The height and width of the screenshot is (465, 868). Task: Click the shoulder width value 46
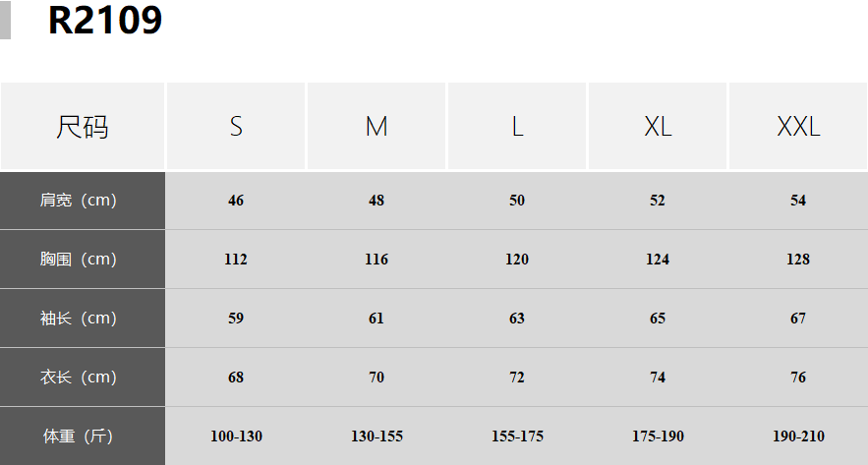236,201
